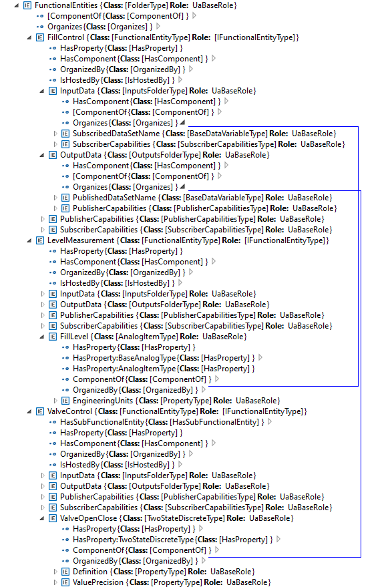This screenshot has width=392, height=587.
Task: Expand the PublishedDataSetName element
Action: click(x=55, y=198)
